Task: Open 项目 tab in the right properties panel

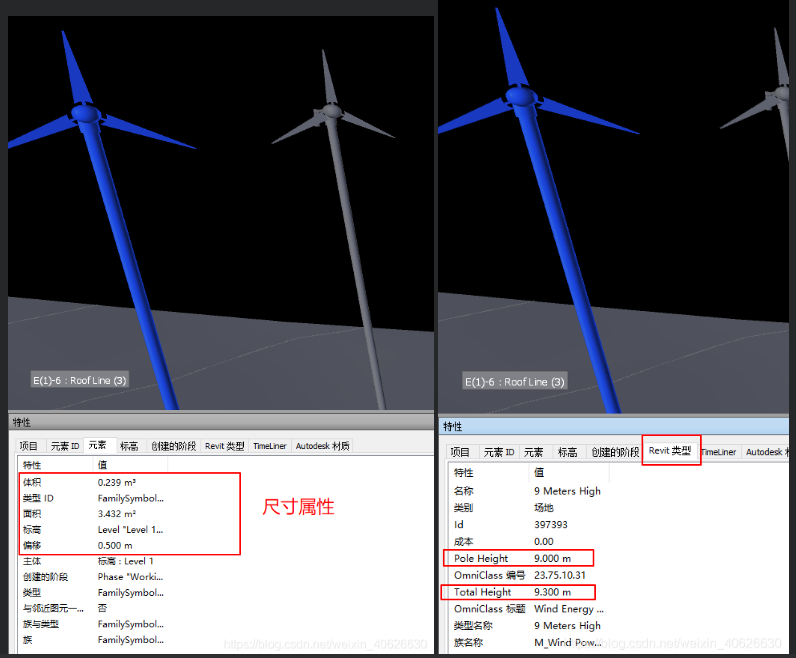Action: tap(459, 453)
